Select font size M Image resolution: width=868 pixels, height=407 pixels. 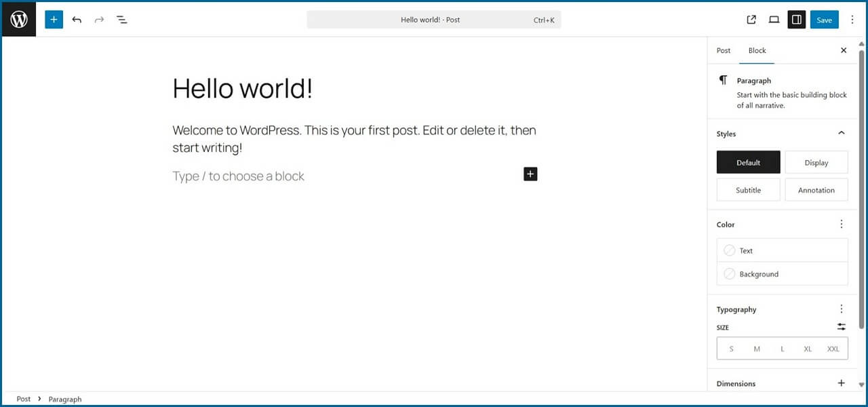(757, 349)
